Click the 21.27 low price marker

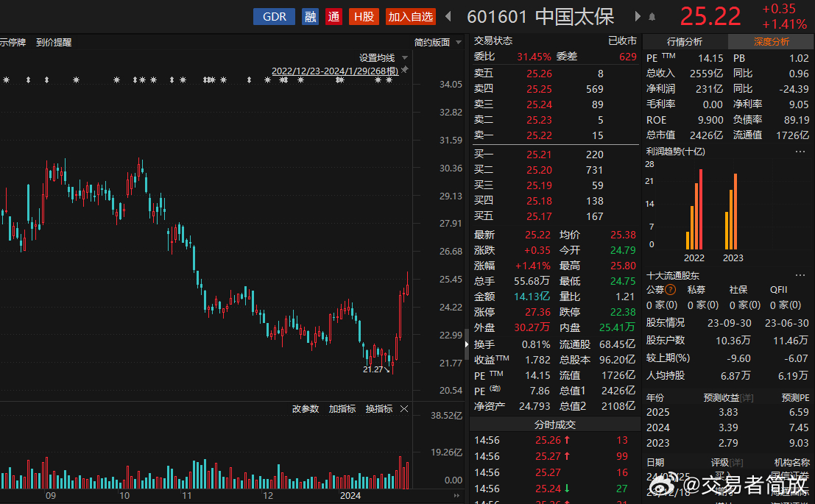[375, 369]
